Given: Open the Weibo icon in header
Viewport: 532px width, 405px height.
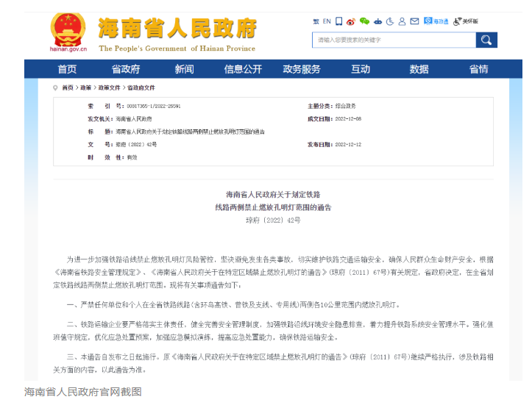Looking at the screenshot, I should [x=351, y=22].
